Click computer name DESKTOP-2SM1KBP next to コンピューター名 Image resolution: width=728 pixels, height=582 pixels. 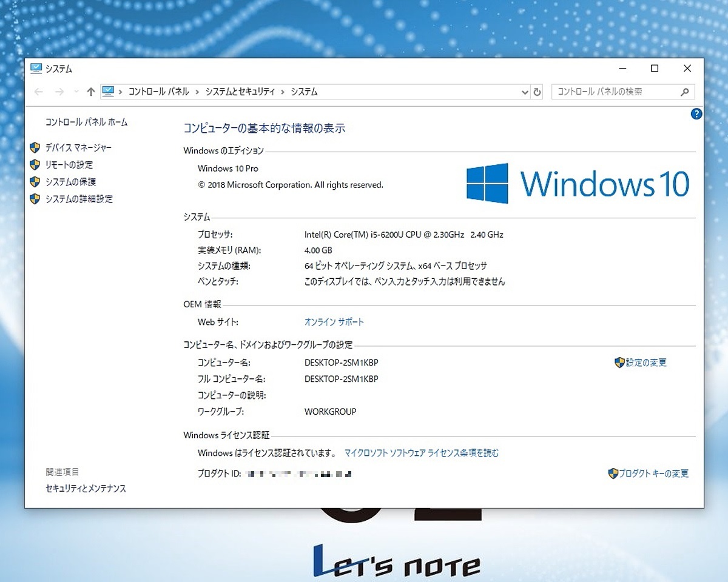(341, 363)
